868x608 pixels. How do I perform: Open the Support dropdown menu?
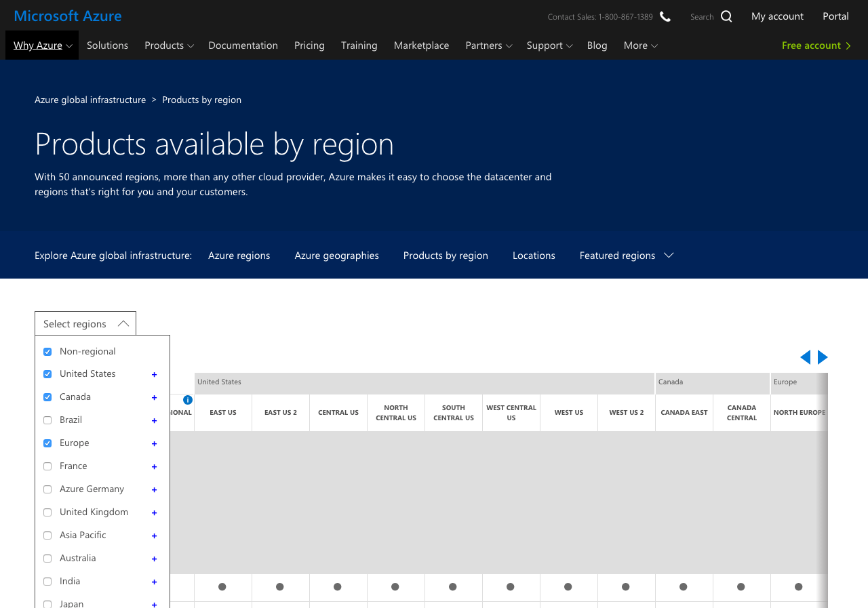click(549, 45)
